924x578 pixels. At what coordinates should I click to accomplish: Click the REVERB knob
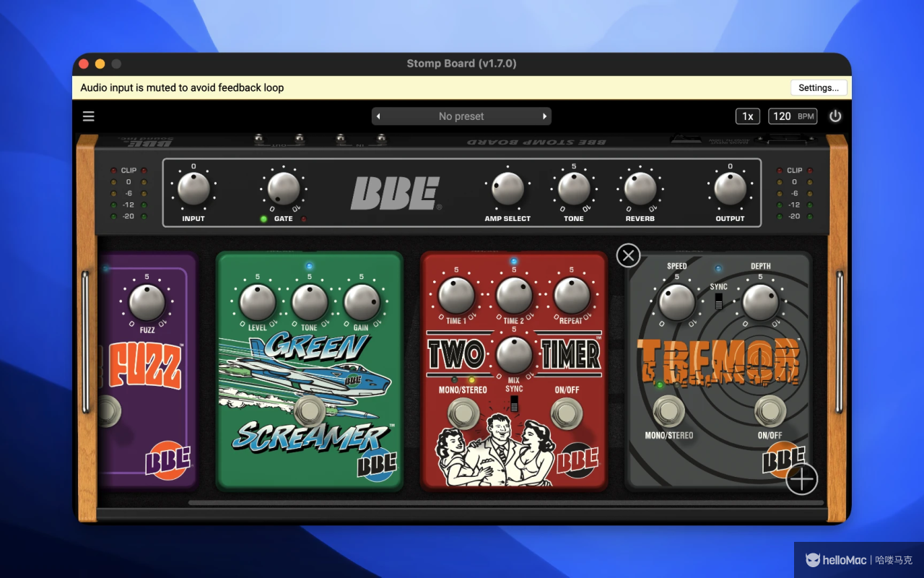point(640,189)
